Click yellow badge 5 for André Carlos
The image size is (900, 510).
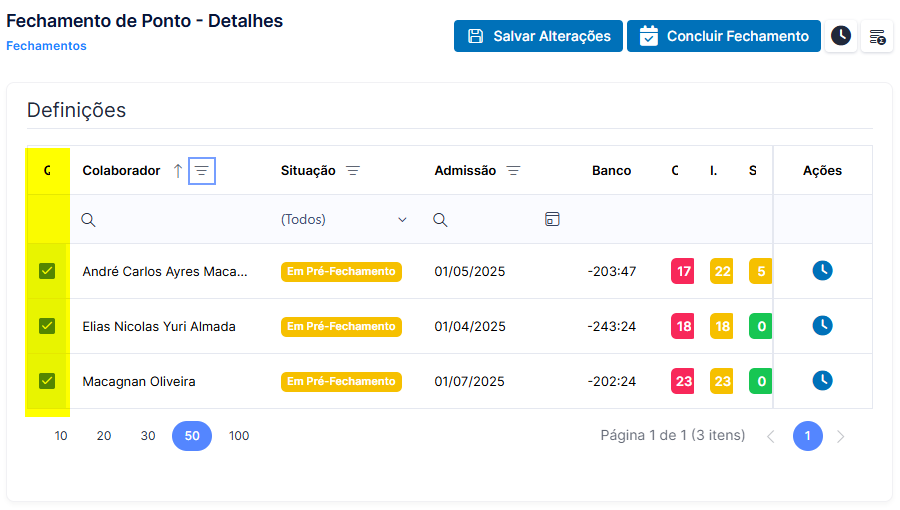click(x=761, y=271)
